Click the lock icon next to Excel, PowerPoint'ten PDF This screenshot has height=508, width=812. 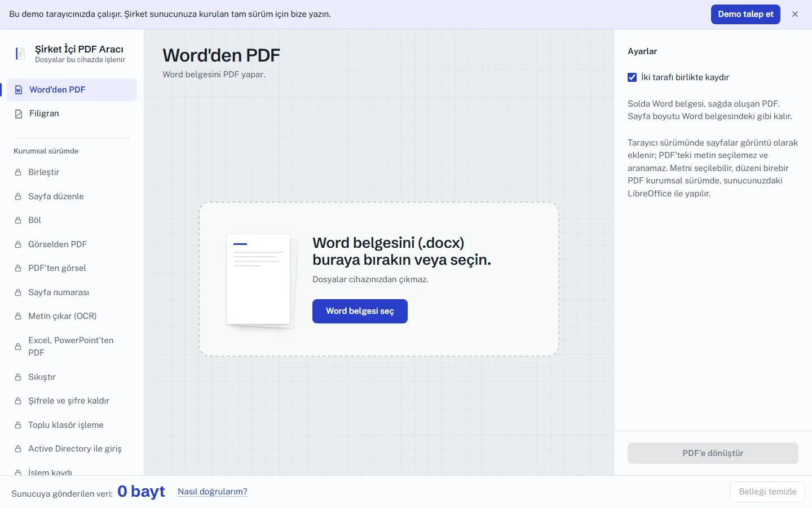[x=18, y=347]
